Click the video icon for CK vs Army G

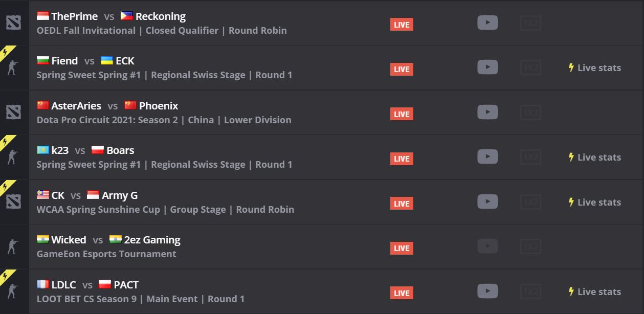(x=487, y=201)
